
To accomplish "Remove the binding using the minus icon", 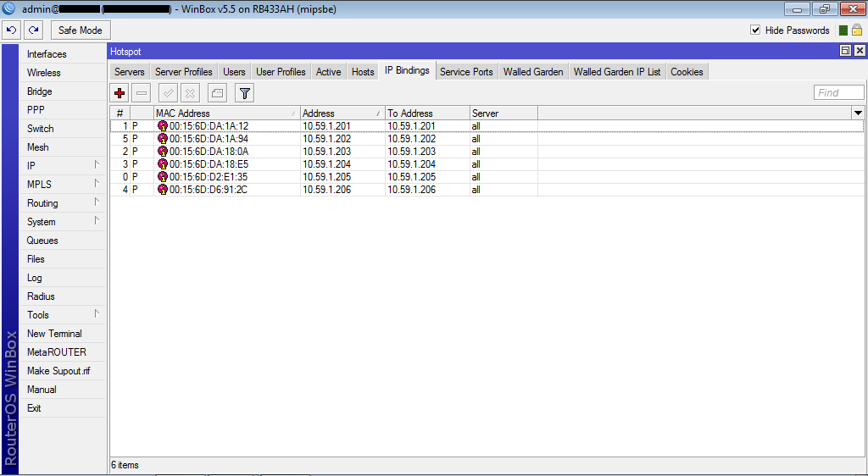I will (142, 93).
